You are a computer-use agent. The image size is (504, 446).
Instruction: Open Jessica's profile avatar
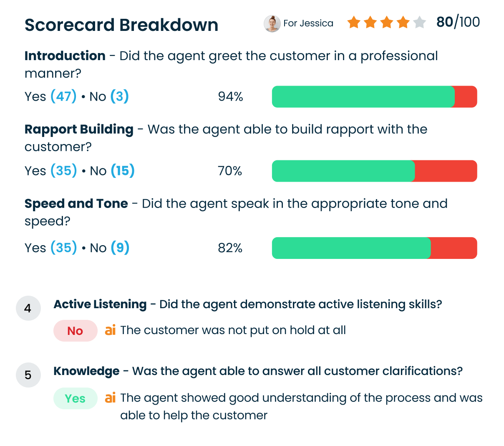pos(272,23)
